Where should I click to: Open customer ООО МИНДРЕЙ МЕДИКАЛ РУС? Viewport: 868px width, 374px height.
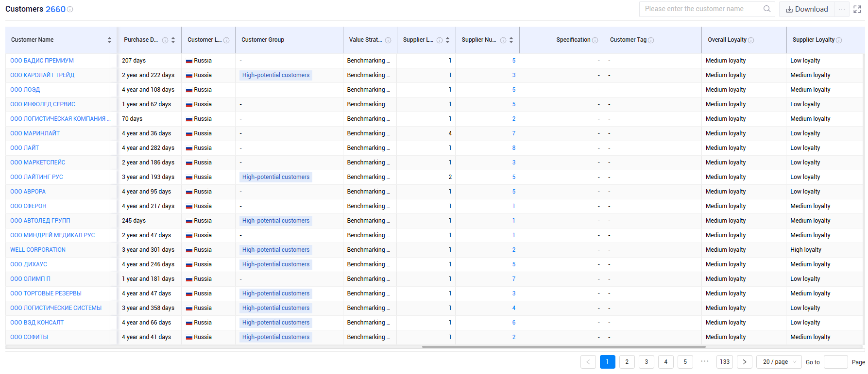coord(52,235)
